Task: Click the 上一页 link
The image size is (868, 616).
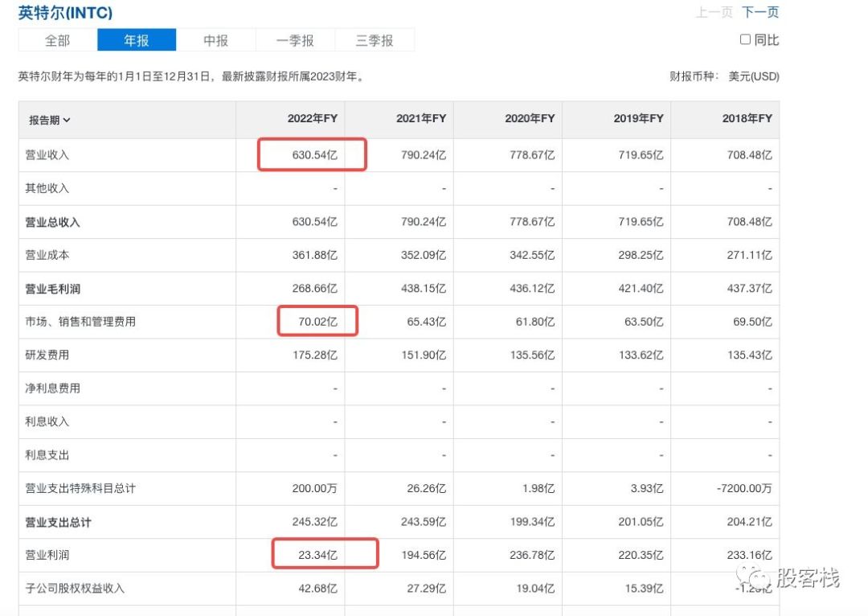Action: point(714,12)
